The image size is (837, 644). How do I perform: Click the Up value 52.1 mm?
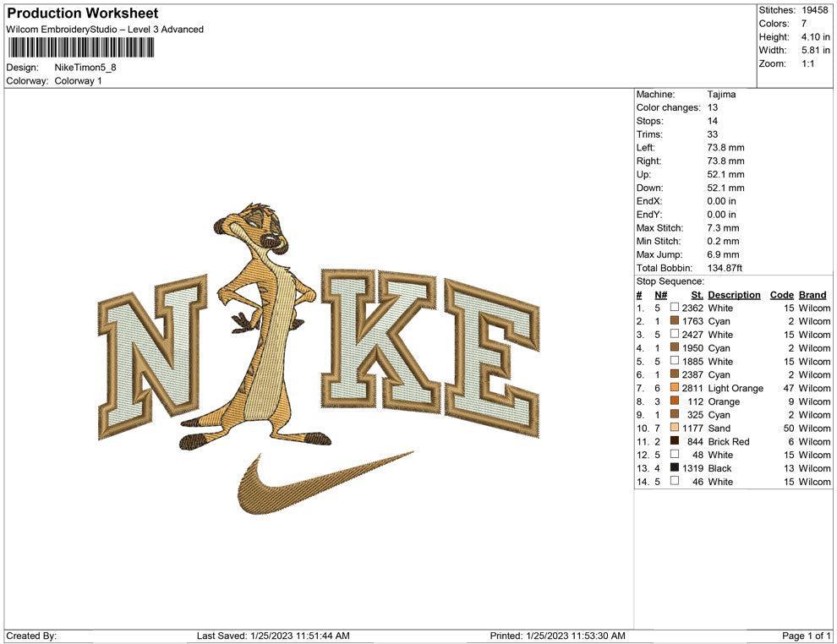tap(725, 174)
